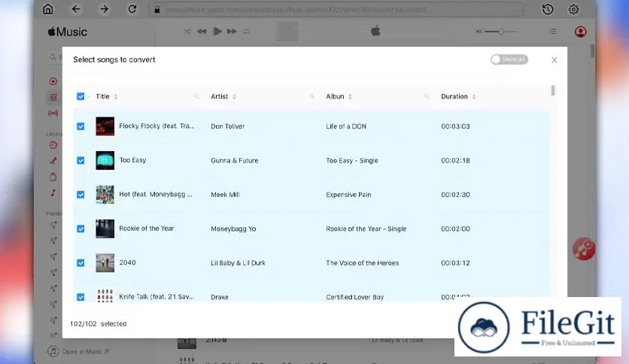Open Recently Added clock icon in the sidebar
629x364 pixels.
pos(53,145)
